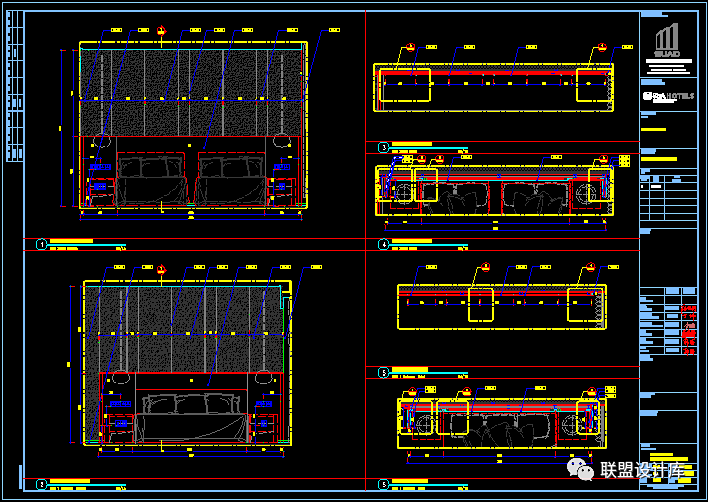Click the 联盟设计库 watermark text
This screenshot has width=708, height=502.
click(x=640, y=469)
